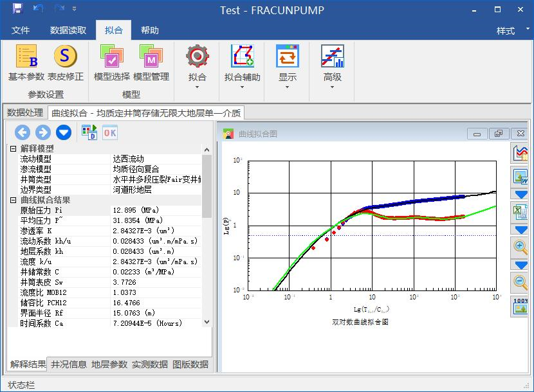This screenshot has height=392, width=534.
Task: Click the blue round down-arrow button
Action: 63,132
